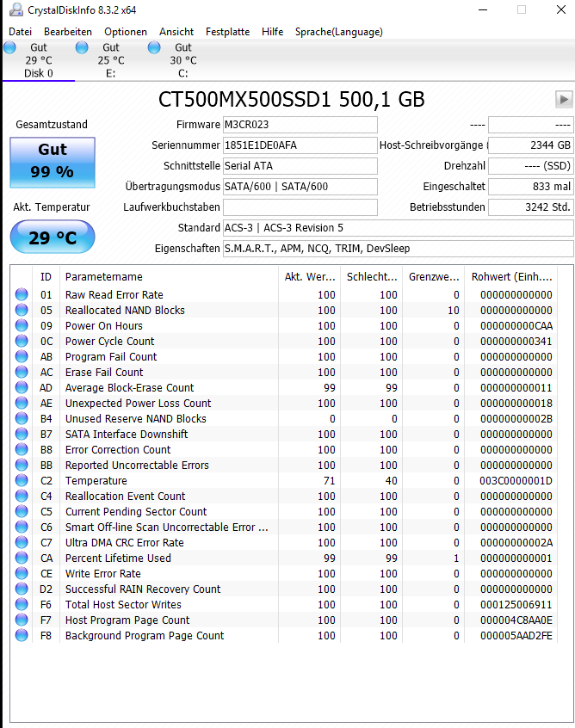Screen dimensions: 575x728
Task: Select the Disk 0 drive tab
Action: [x=39, y=60]
